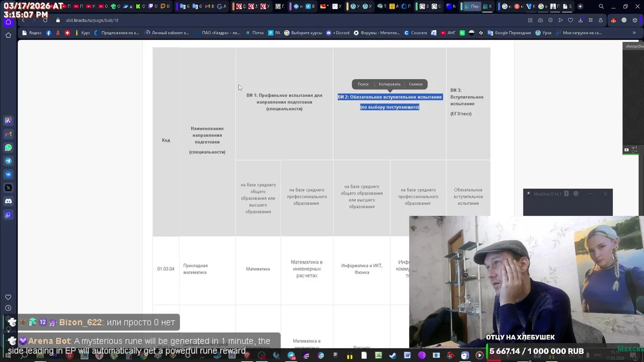Open MiniChat settings gear icon

pos(576,194)
